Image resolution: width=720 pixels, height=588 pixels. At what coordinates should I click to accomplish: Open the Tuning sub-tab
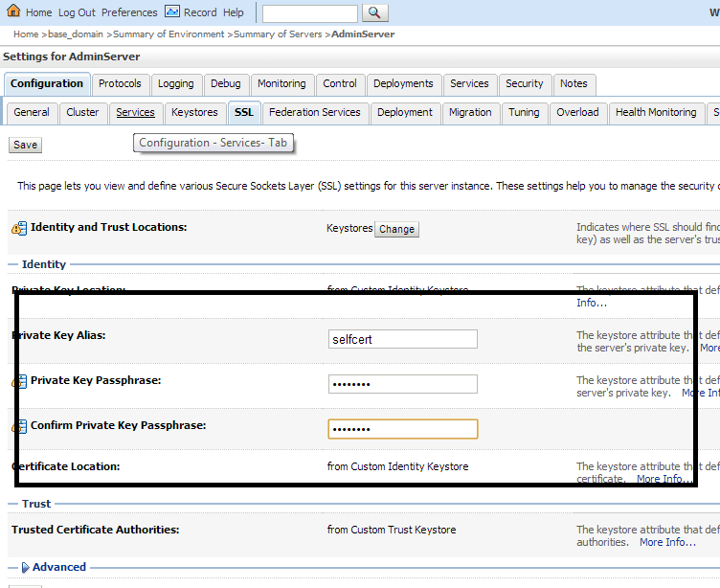pyautogui.click(x=525, y=113)
